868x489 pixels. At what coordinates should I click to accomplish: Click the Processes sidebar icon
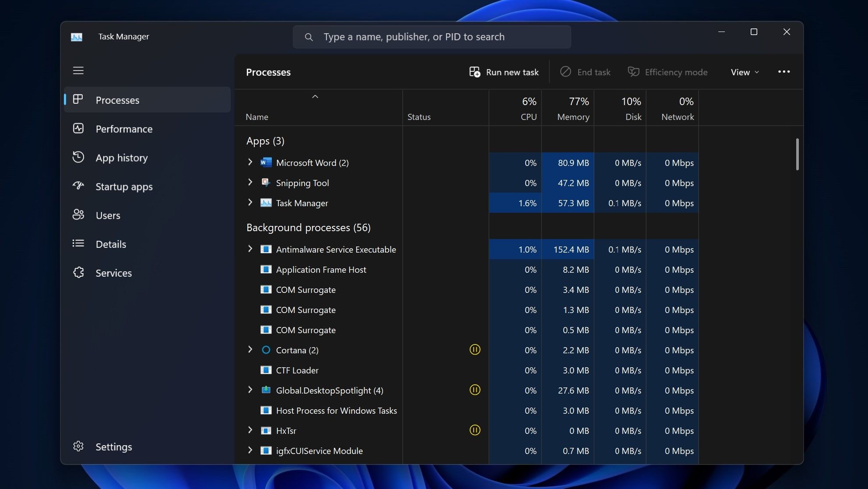tap(78, 99)
